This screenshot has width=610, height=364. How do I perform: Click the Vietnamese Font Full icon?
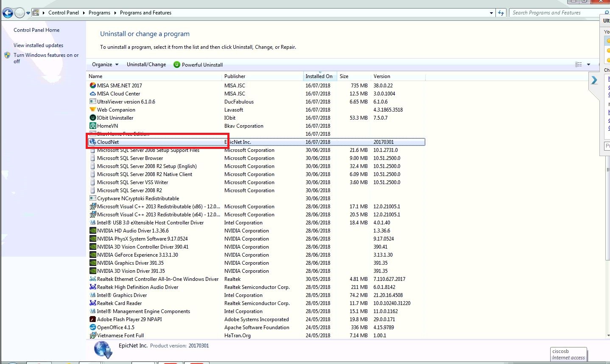point(93,335)
